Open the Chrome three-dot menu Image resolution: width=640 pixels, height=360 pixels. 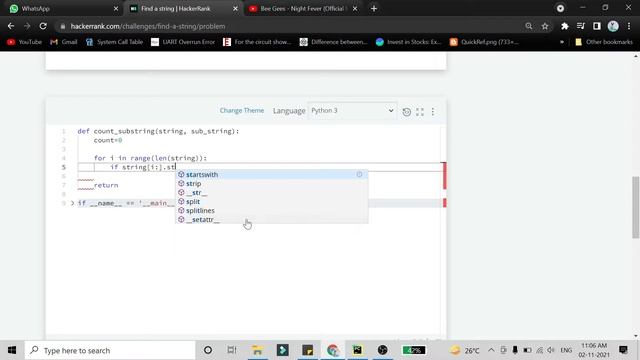[x=629, y=26]
